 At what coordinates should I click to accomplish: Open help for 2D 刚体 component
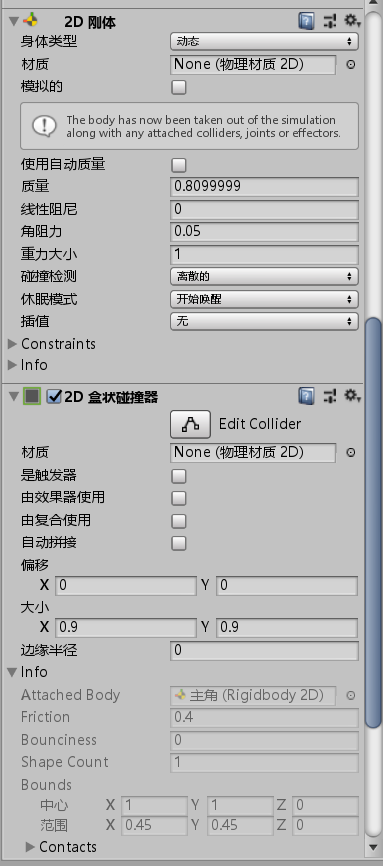[x=306, y=22]
